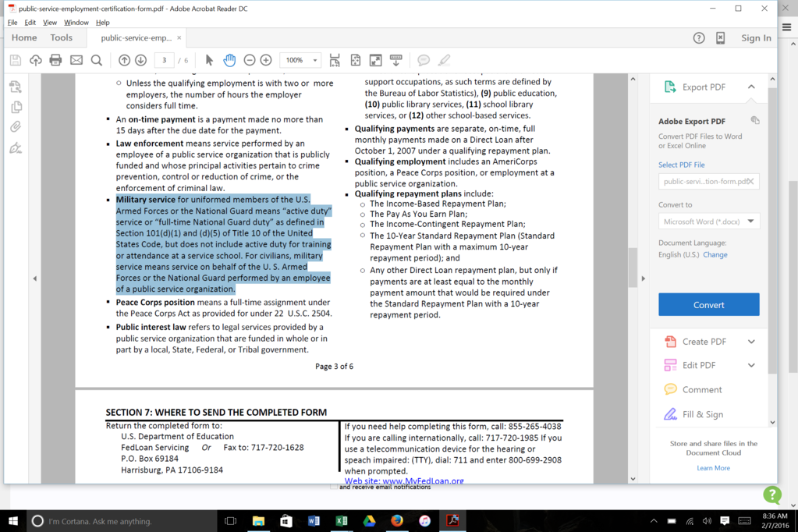Open the page thumbnails pane icon
The image size is (798, 532).
tap(16, 107)
